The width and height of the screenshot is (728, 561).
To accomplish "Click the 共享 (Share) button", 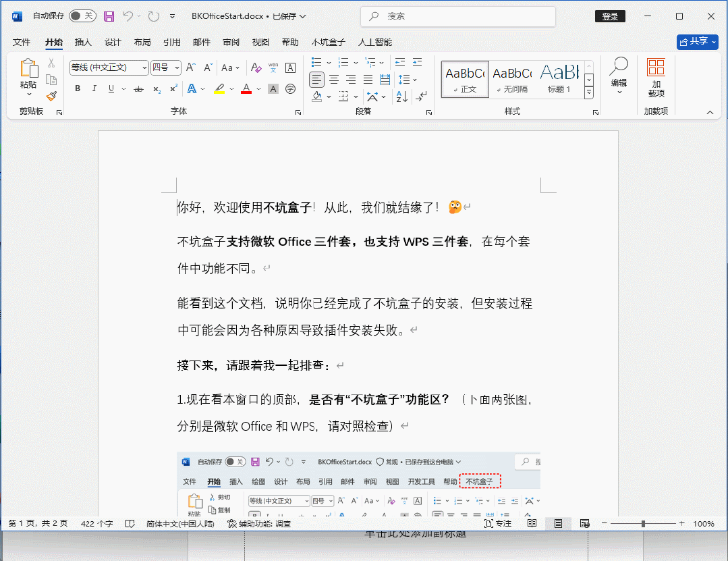I will coord(698,42).
